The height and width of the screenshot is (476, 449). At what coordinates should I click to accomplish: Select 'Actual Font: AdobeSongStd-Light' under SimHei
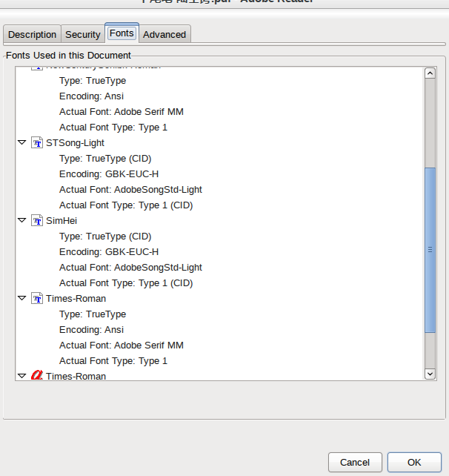130,268
